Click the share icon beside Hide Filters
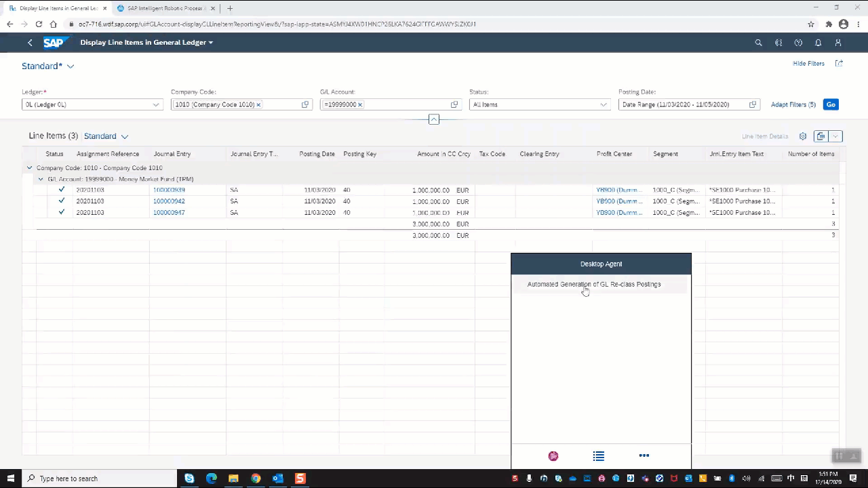This screenshot has height=488, width=868. [x=839, y=64]
